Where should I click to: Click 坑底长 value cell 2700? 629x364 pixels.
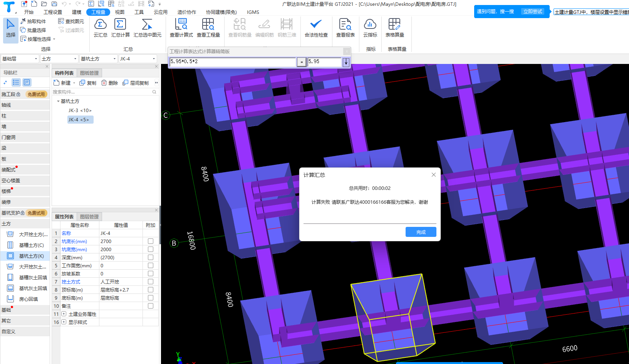[x=121, y=241]
